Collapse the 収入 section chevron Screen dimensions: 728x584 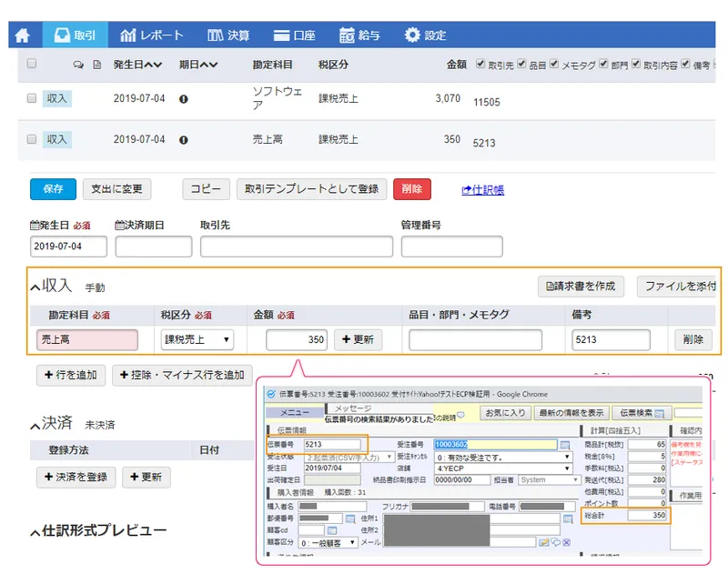tap(35, 287)
